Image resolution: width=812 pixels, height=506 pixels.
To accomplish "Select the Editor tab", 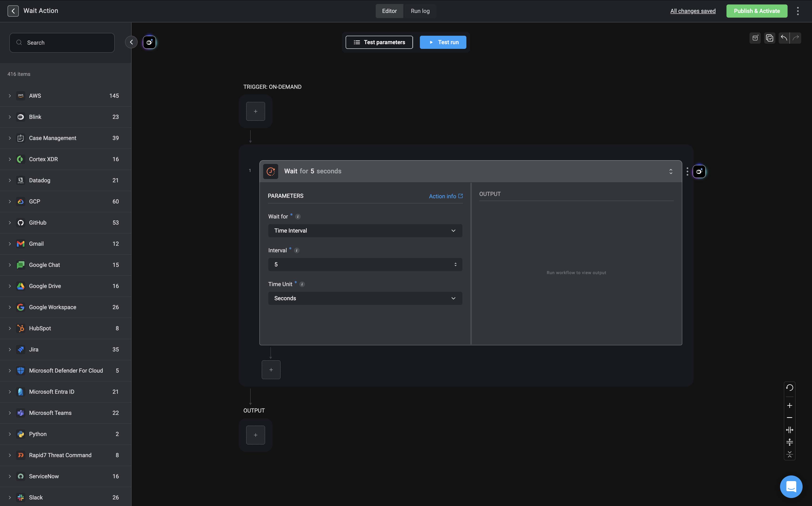I will coord(389,11).
